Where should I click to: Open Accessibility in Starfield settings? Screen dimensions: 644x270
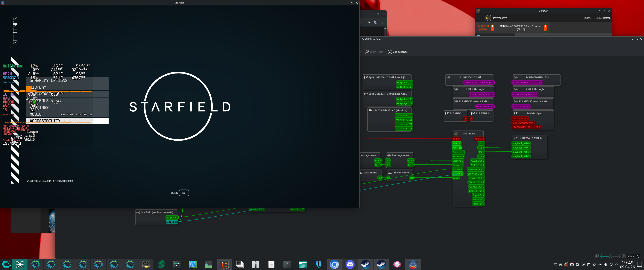click(67, 121)
